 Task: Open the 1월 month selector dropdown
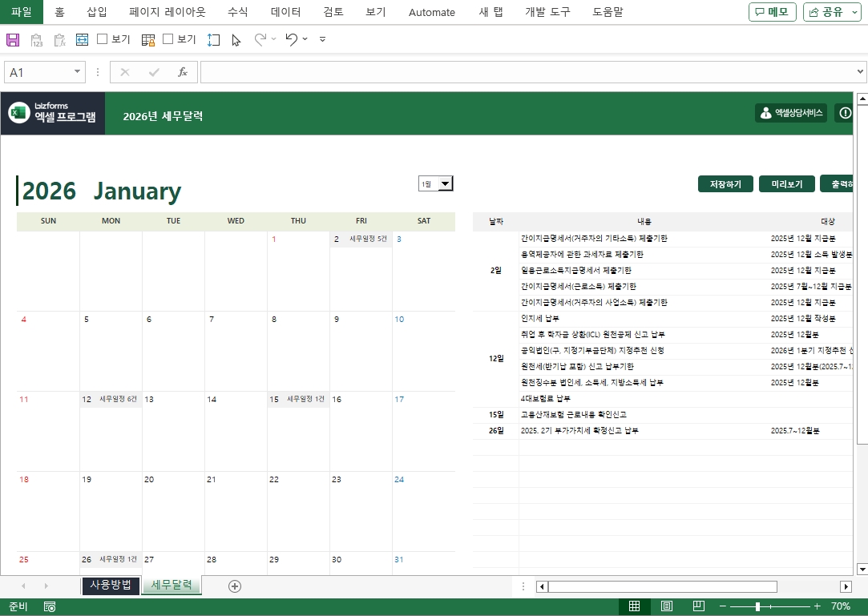pos(446,183)
